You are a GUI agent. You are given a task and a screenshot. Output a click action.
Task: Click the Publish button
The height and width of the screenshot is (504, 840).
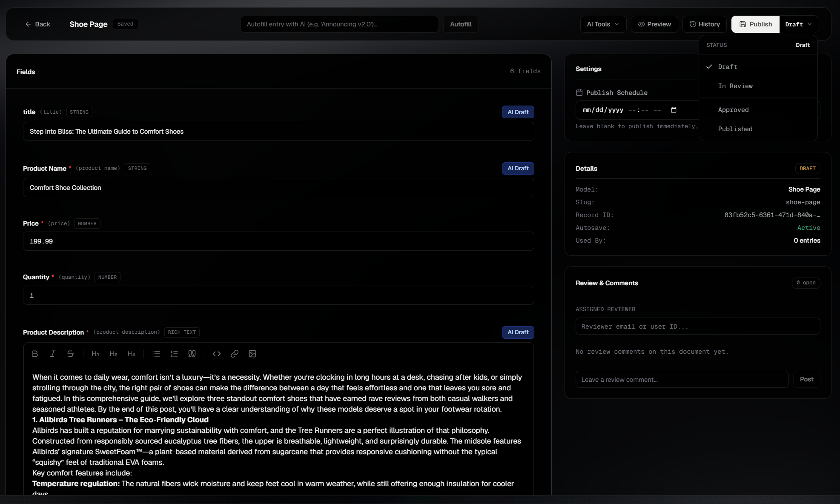756,24
